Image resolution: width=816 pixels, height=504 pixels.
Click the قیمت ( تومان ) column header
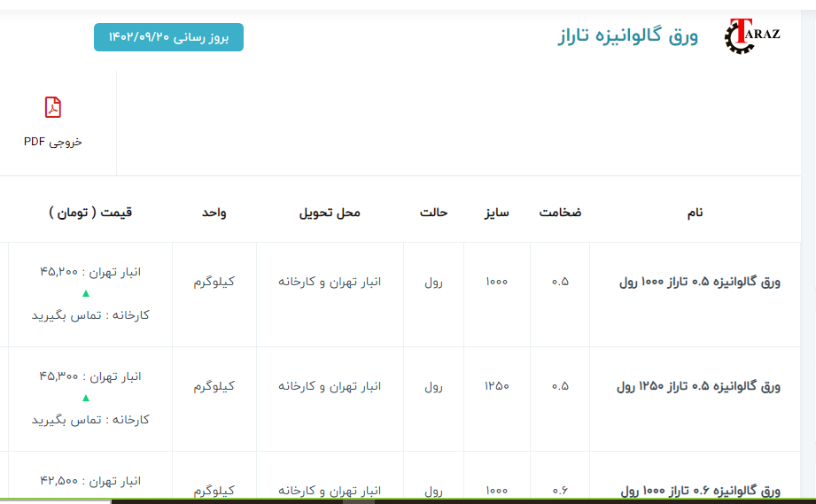[90, 213]
